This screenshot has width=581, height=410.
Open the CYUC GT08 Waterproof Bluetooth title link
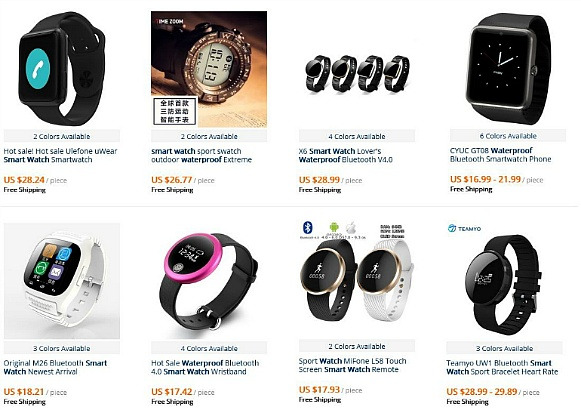pyautogui.click(x=500, y=155)
